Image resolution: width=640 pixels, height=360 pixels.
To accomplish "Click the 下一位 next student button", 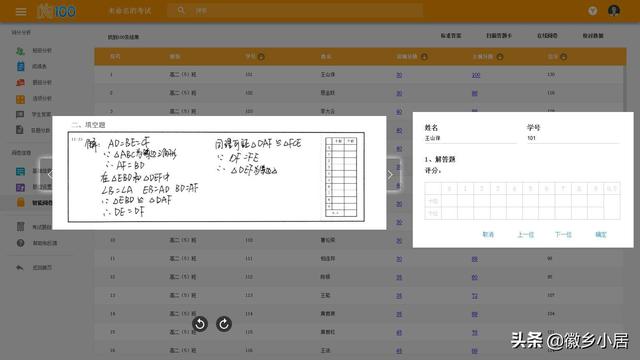I will pos(563,235).
